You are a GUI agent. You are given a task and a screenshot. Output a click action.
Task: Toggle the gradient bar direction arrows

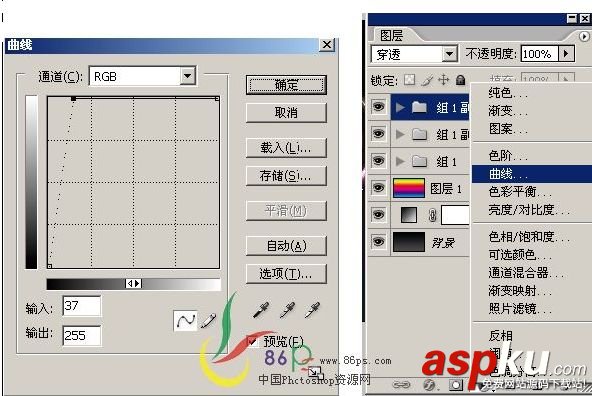pos(134,284)
